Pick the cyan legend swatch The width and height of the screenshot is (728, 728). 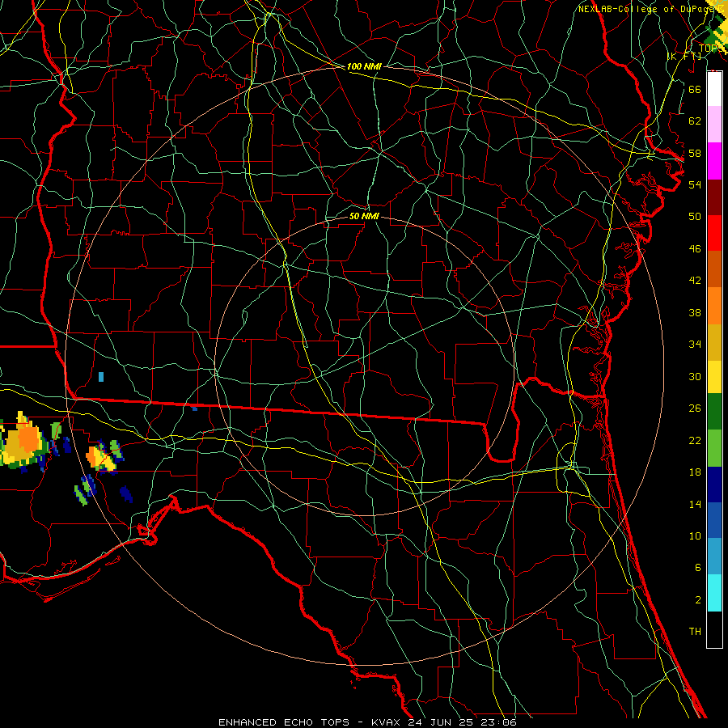(714, 593)
